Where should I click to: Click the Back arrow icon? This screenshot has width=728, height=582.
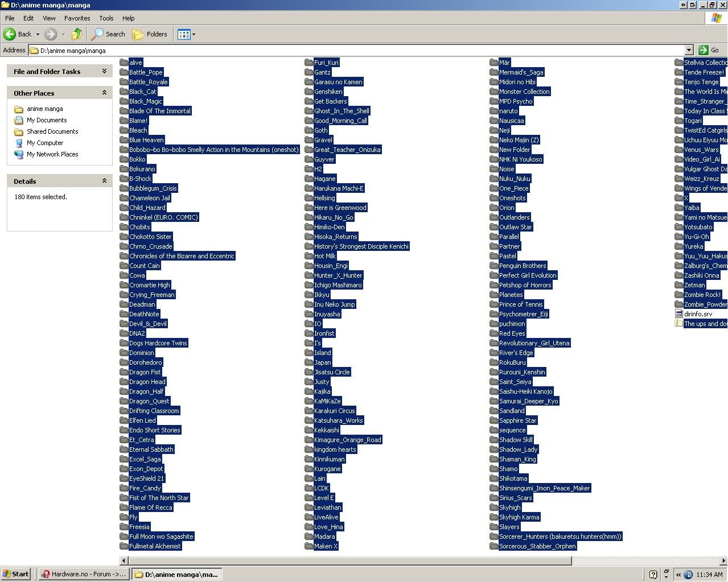pyautogui.click(x=10, y=34)
